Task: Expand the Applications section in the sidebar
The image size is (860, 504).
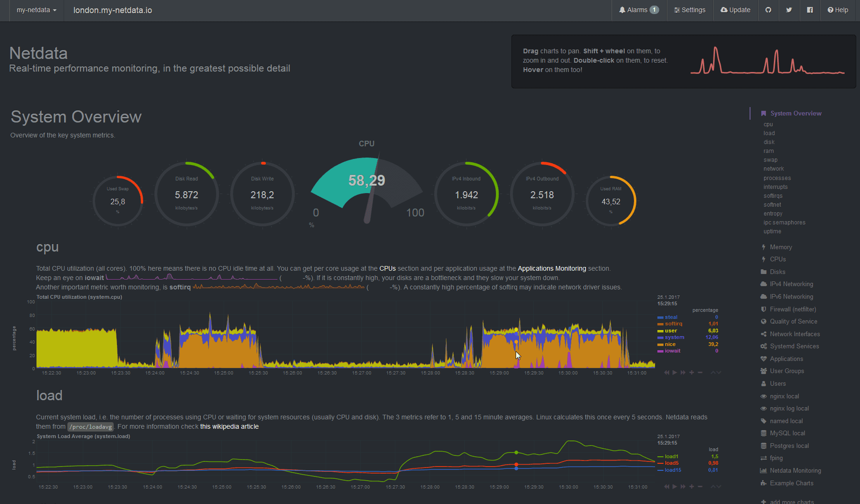Action: (786, 359)
